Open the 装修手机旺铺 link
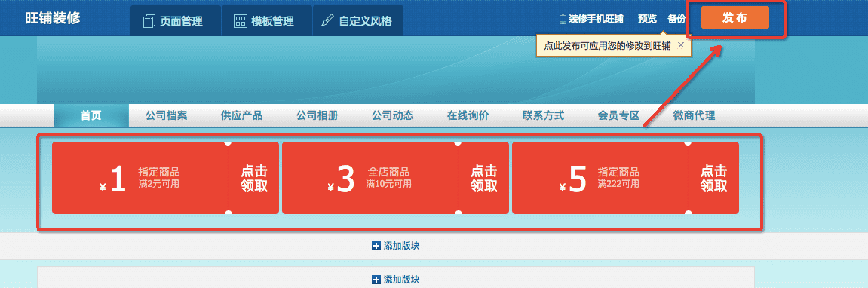Viewport: 868px width, 288px height. click(x=596, y=19)
